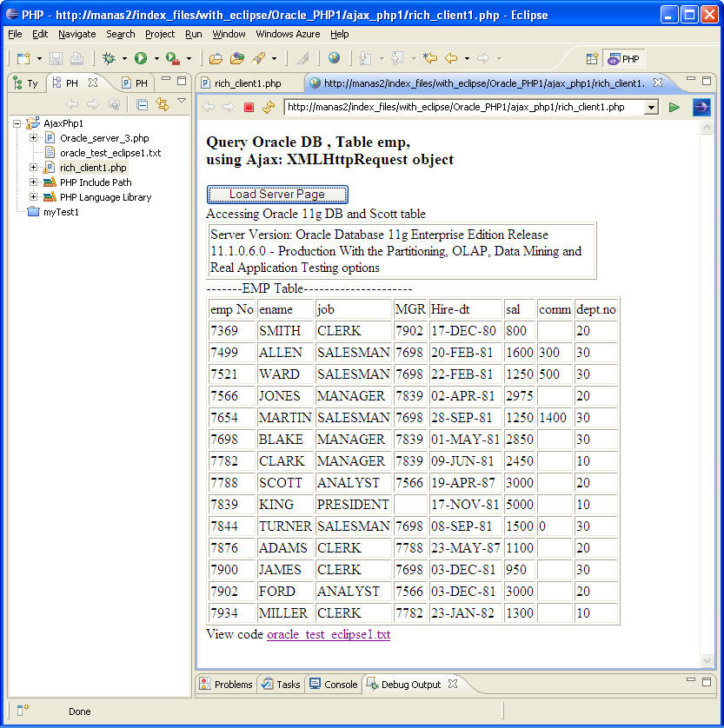Open the Run menu
The width and height of the screenshot is (724, 728).
(193, 34)
